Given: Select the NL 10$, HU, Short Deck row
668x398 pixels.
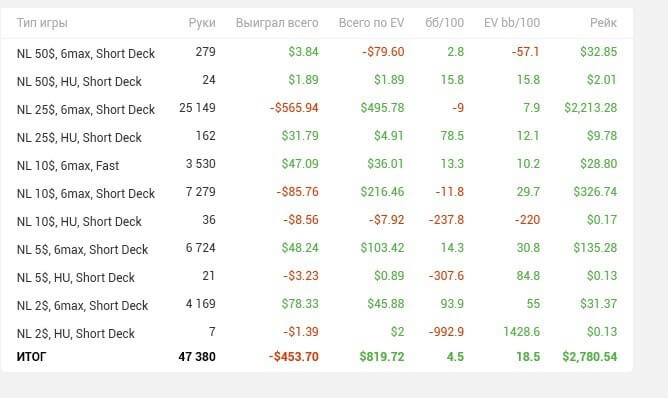Looking at the screenshot, I should tap(317, 221).
